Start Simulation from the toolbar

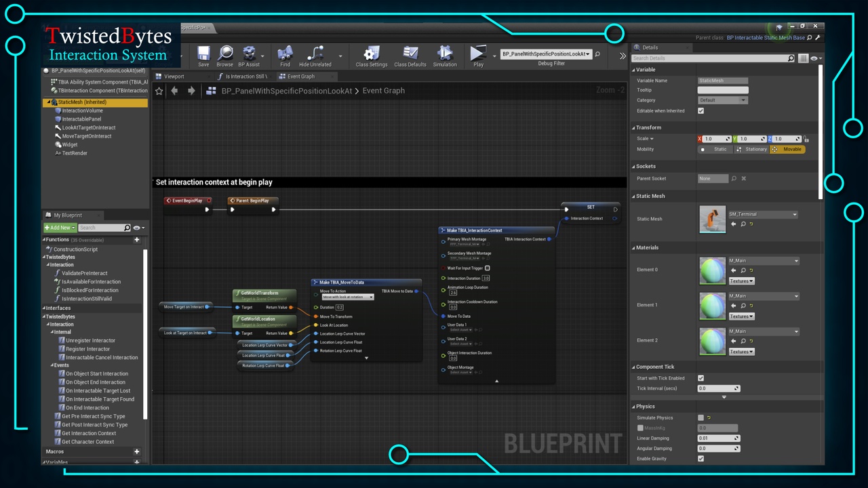pyautogui.click(x=445, y=56)
